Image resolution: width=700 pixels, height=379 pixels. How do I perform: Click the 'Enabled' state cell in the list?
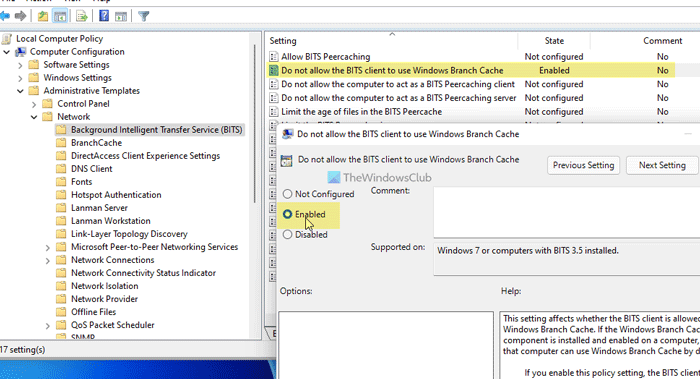554,71
